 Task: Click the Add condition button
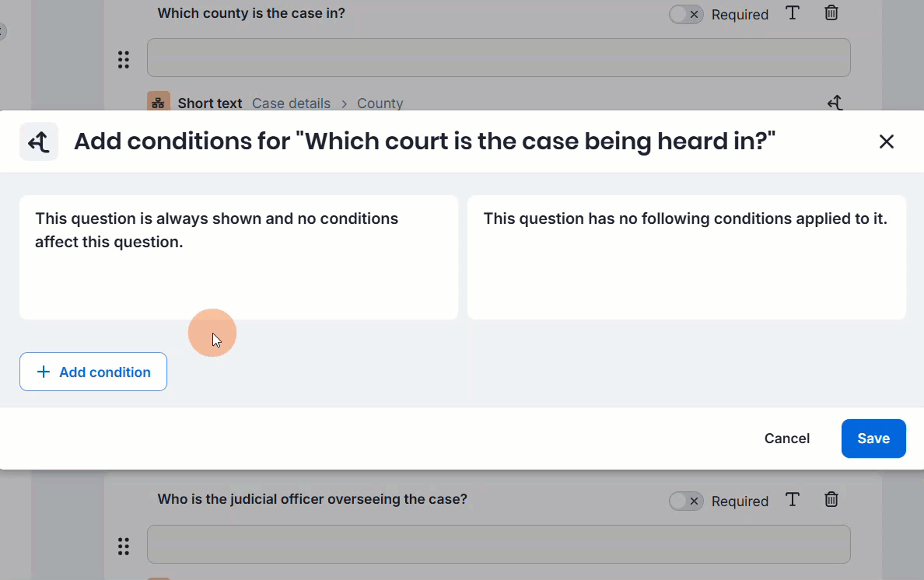point(93,372)
